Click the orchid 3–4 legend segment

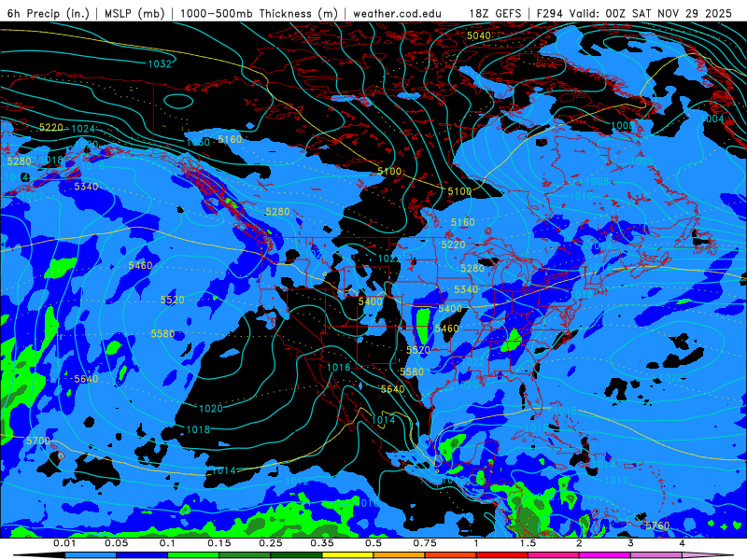(656, 555)
